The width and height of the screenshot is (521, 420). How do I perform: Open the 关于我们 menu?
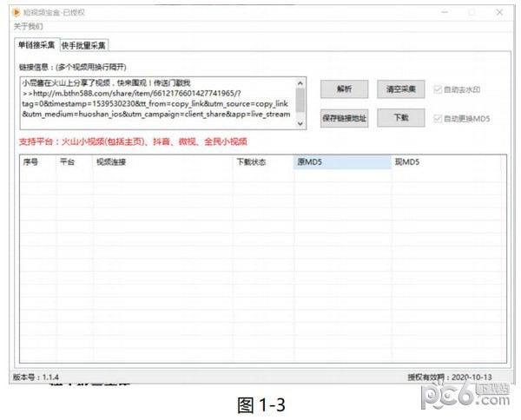29,27
